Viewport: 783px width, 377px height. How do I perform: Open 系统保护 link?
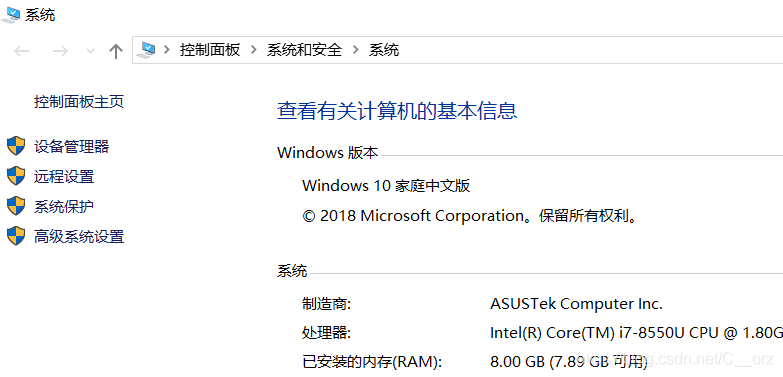pyautogui.click(x=64, y=207)
